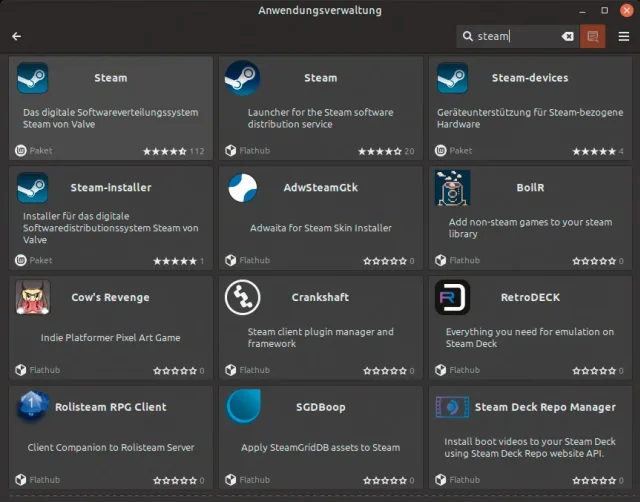
Task: Click the Steam-devices app icon
Action: [x=453, y=77]
